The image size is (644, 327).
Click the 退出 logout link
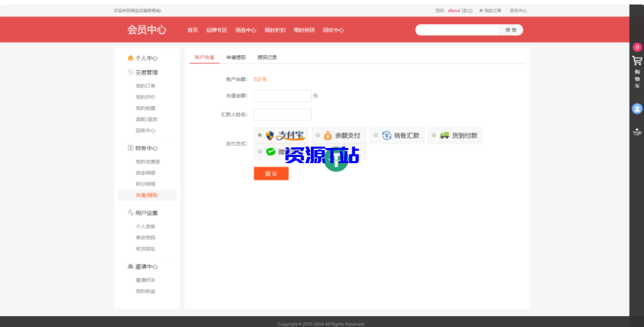[x=466, y=11]
